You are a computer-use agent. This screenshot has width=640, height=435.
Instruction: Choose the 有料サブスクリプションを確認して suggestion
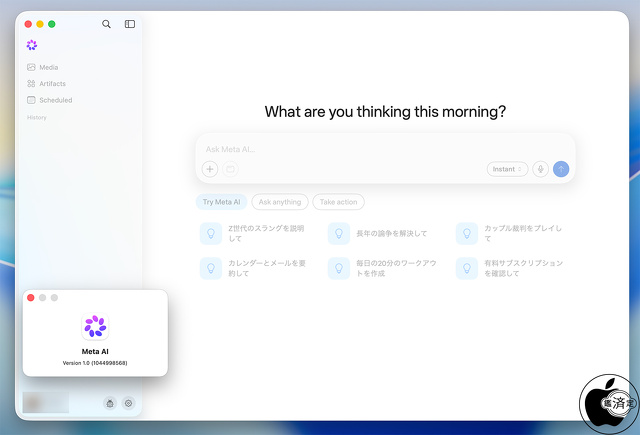tap(510, 268)
